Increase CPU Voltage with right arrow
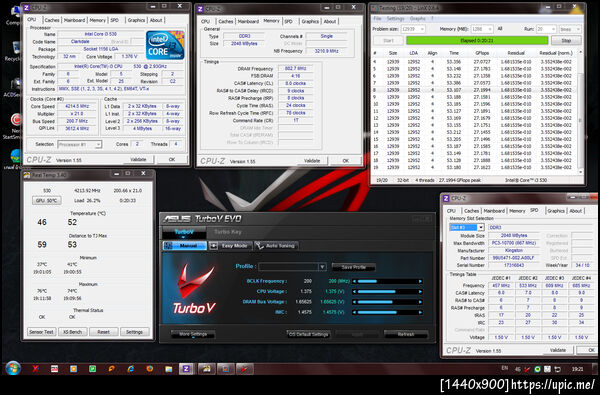600x395 pixels. point(421,292)
